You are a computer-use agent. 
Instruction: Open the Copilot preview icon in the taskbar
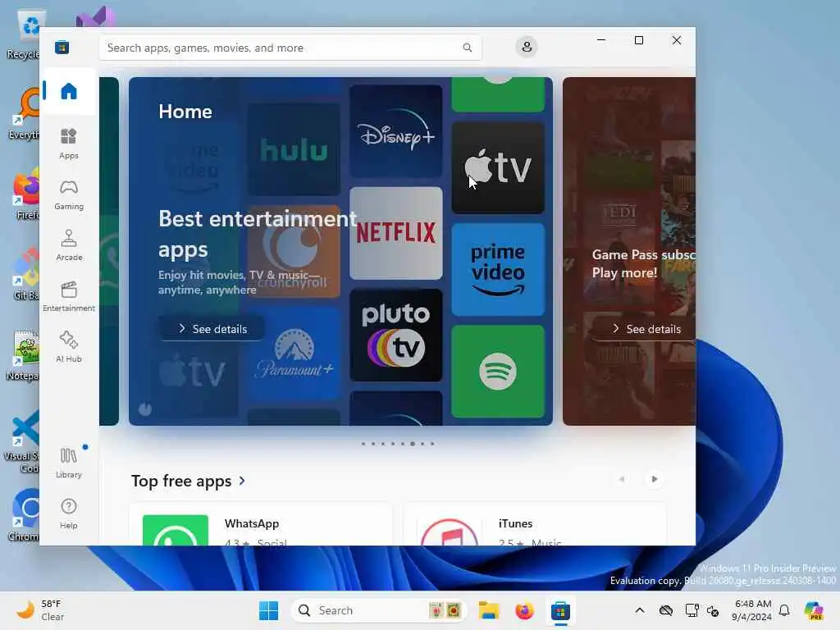click(x=814, y=610)
